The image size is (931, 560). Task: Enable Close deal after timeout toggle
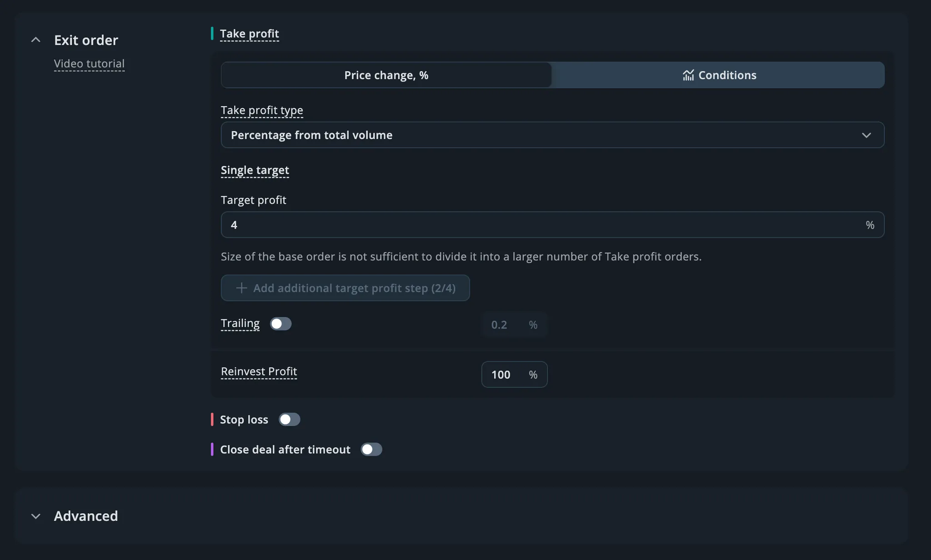point(371,449)
